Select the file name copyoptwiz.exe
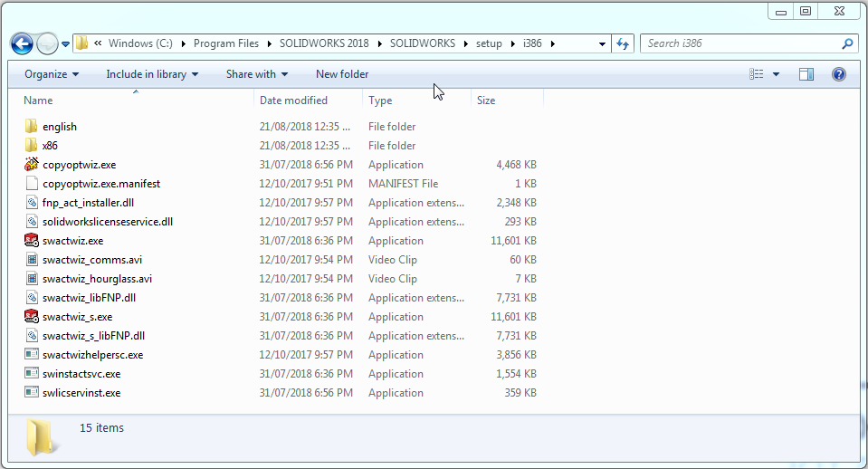 pyautogui.click(x=79, y=165)
